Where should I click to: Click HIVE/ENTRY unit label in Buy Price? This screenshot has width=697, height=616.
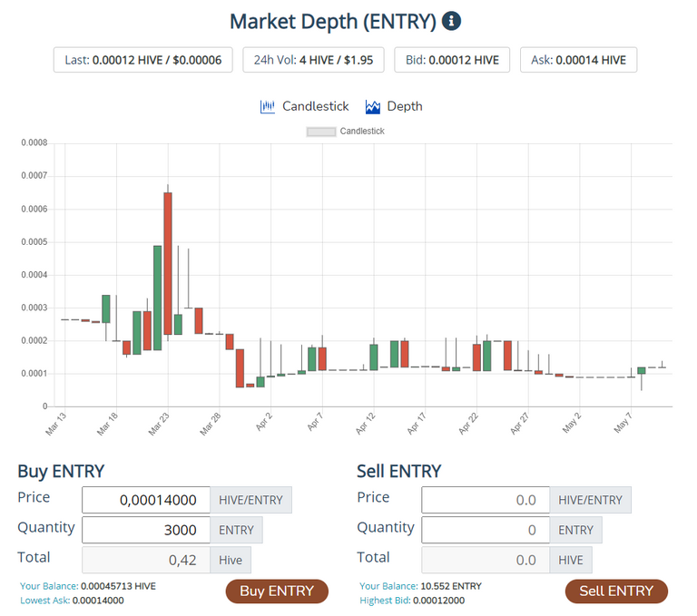(x=250, y=500)
